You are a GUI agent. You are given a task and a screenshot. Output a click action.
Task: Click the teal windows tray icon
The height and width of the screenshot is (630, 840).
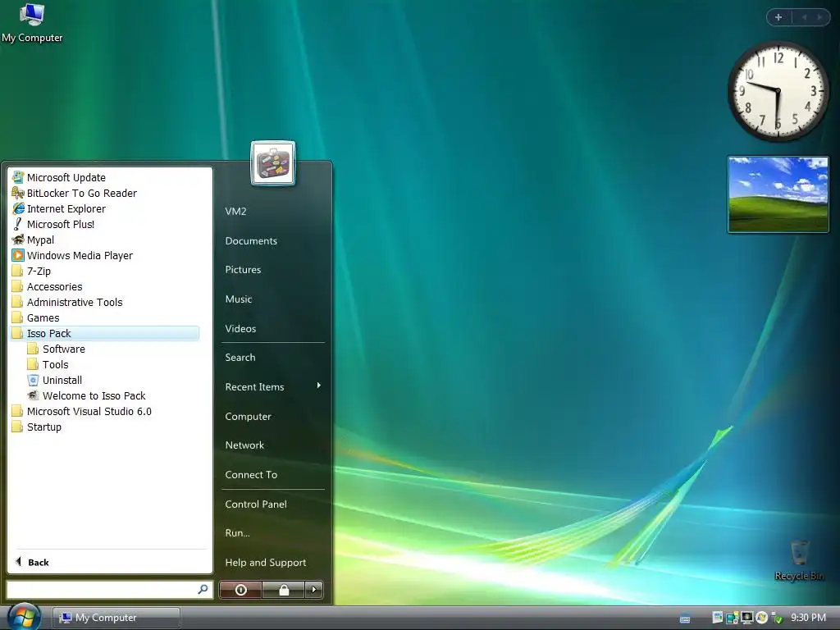[x=732, y=618]
